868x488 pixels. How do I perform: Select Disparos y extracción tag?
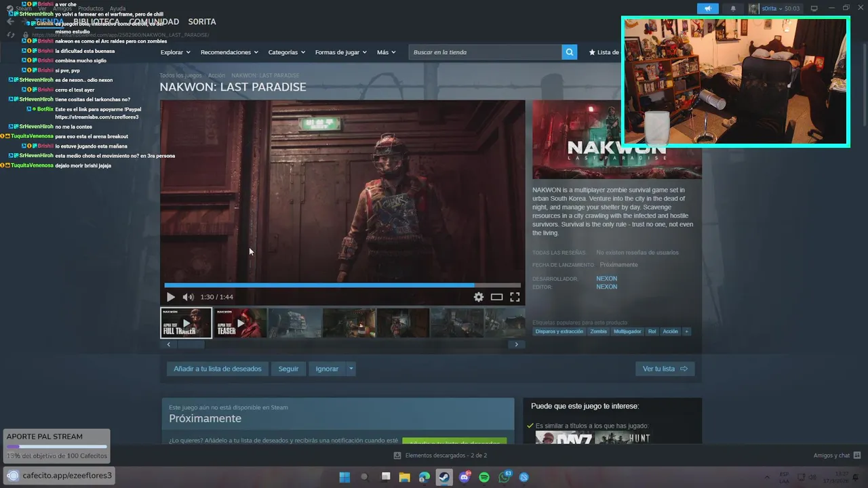pyautogui.click(x=559, y=331)
